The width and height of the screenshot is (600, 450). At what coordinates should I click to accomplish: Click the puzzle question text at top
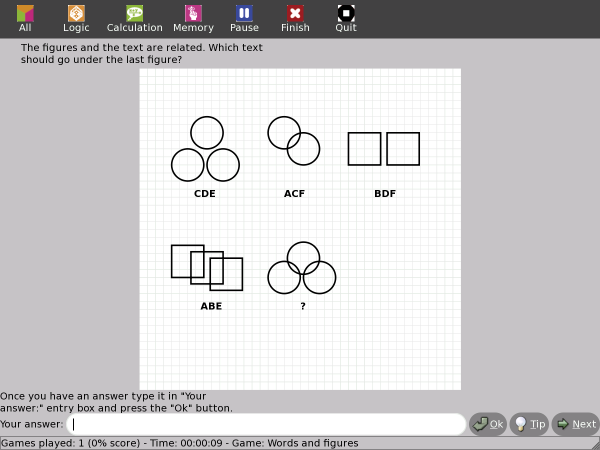click(141, 53)
